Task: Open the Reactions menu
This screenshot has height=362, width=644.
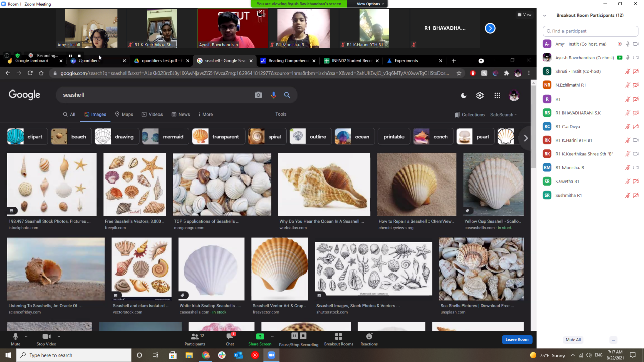Action: 369,338
